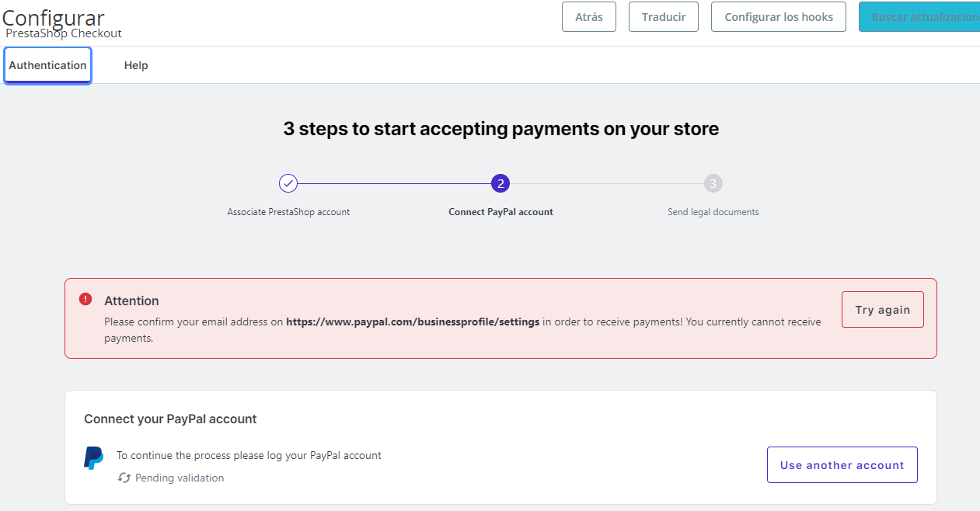Image resolution: width=980 pixels, height=511 pixels.
Task: Click the Buscar actualizaciones button
Action: (x=920, y=17)
